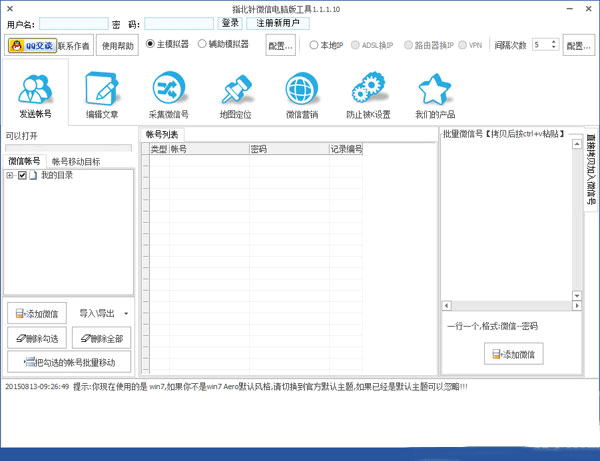Select the 帐号列表 tab
The width and height of the screenshot is (600, 461).
(x=162, y=134)
